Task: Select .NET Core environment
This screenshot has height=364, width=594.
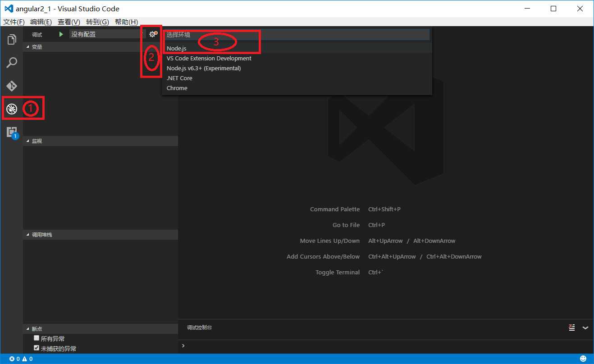Action: click(x=297, y=78)
